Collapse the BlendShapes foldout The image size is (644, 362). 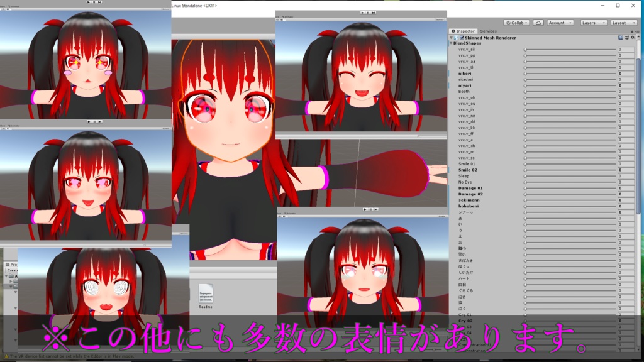pyautogui.click(x=451, y=43)
